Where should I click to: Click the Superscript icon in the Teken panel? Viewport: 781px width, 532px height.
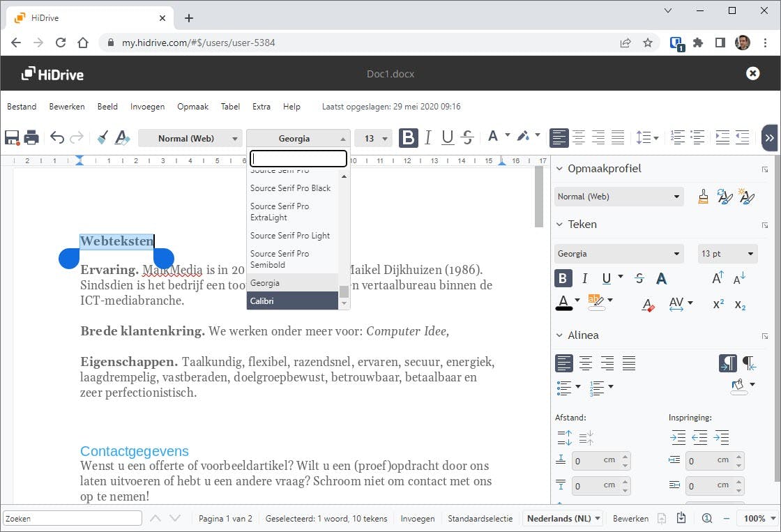point(718,304)
